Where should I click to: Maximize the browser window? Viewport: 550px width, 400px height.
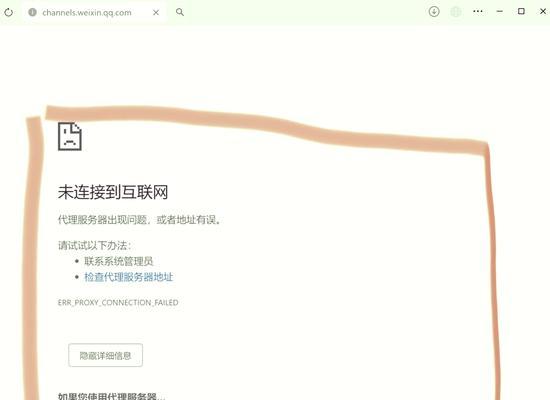click(521, 11)
